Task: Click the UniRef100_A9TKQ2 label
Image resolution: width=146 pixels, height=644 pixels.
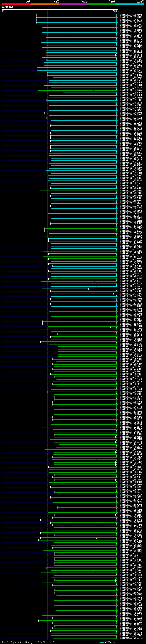Action: click(x=131, y=77)
